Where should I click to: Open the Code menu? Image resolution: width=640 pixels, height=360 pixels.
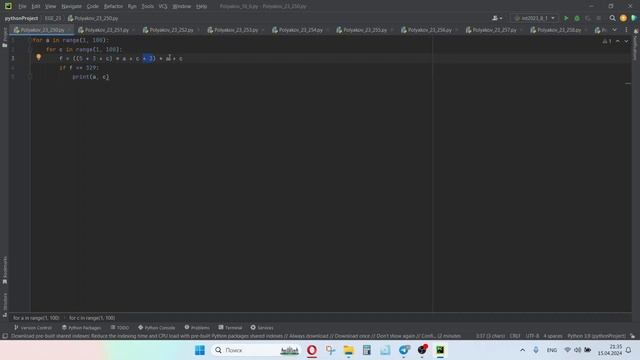pyautogui.click(x=93, y=6)
